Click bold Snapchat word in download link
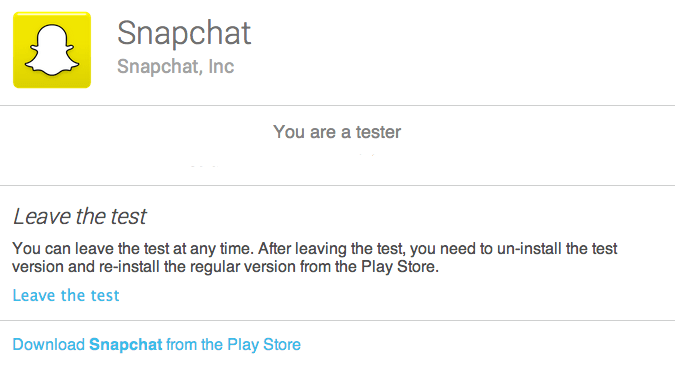675x368 pixels. pyautogui.click(x=126, y=345)
